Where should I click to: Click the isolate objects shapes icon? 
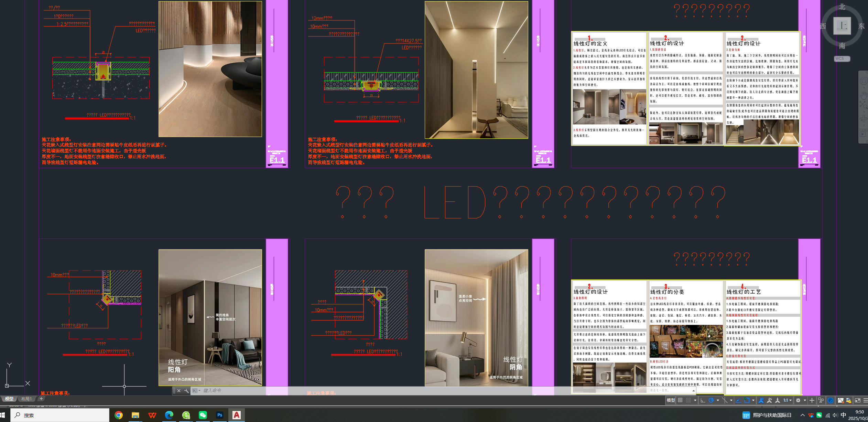[x=821, y=400]
